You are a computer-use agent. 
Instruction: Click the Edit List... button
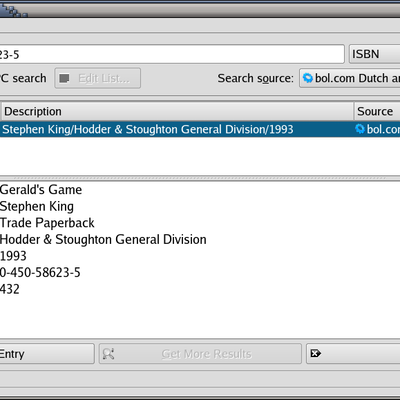coord(98,78)
